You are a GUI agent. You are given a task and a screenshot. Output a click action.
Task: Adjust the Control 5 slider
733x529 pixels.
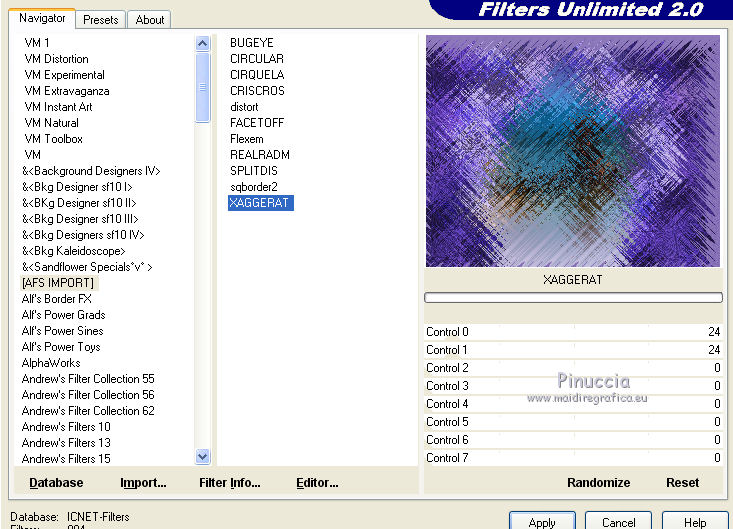(x=573, y=422)
